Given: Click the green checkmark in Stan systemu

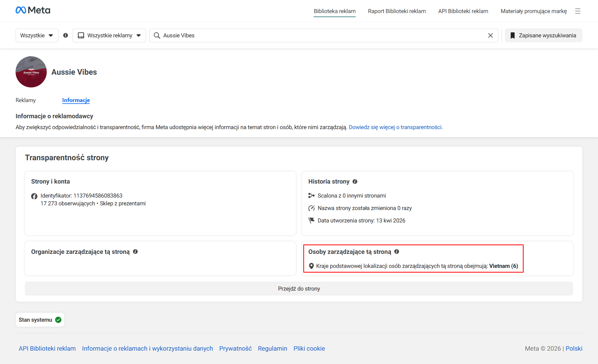Looking at the screenshot, I should (58, 320).
